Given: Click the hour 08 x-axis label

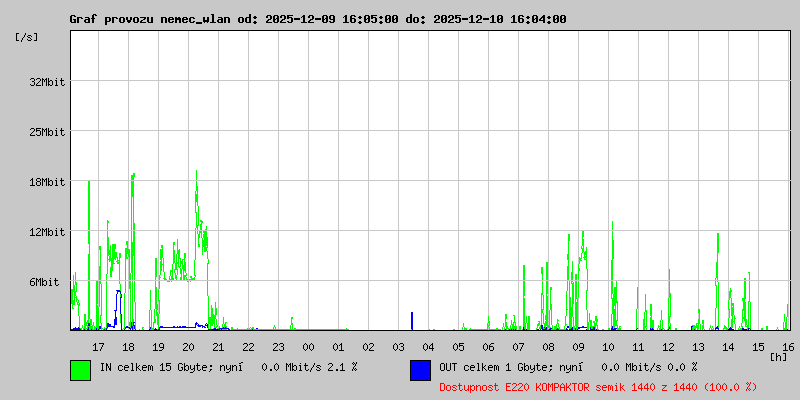Looking at the screenshot, I should click(548, 347).
